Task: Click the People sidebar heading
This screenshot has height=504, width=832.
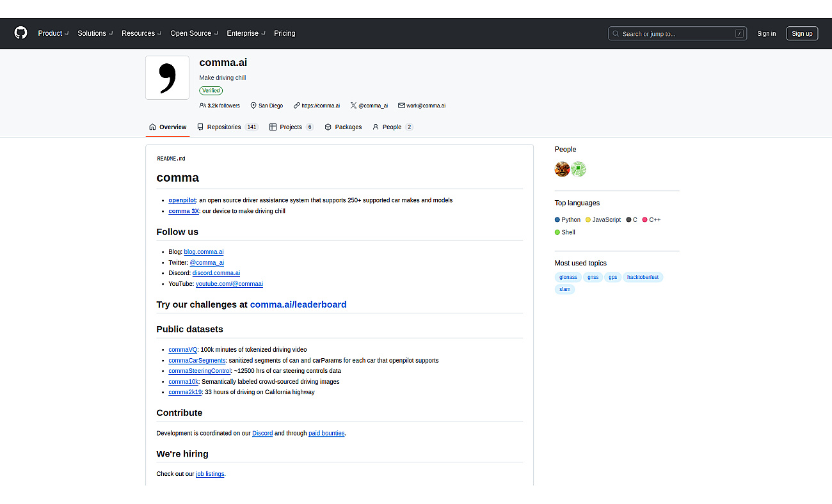Action: point(565,149)
